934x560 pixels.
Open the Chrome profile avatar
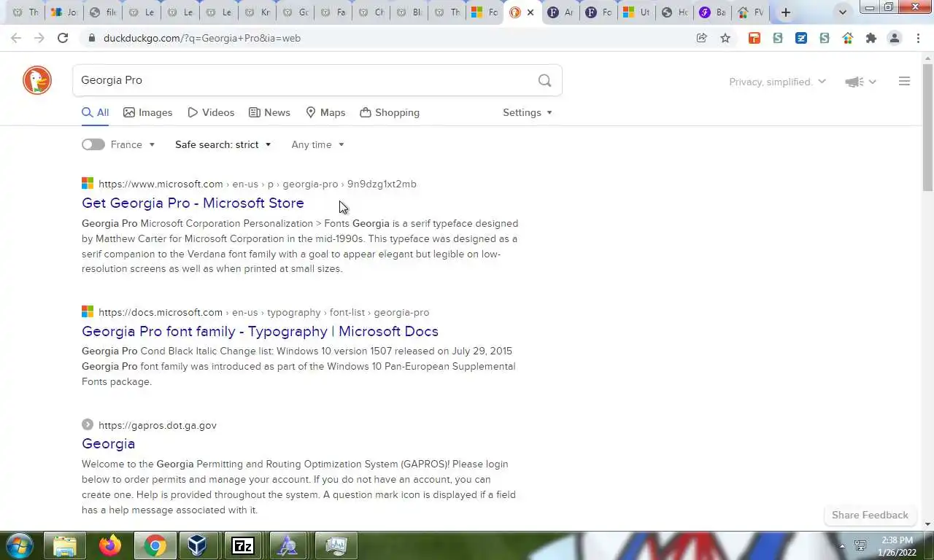[x=895, y=38]
